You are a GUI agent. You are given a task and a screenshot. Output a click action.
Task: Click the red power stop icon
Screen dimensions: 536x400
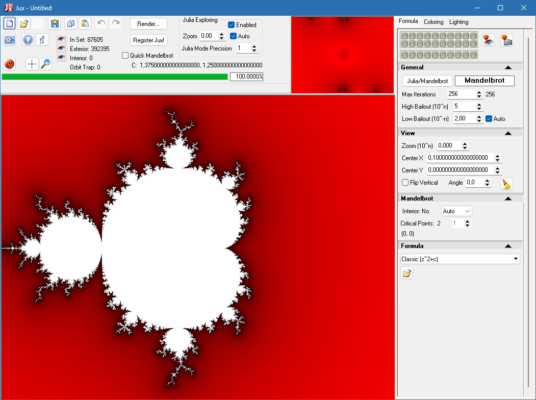[x=10, y=64]
